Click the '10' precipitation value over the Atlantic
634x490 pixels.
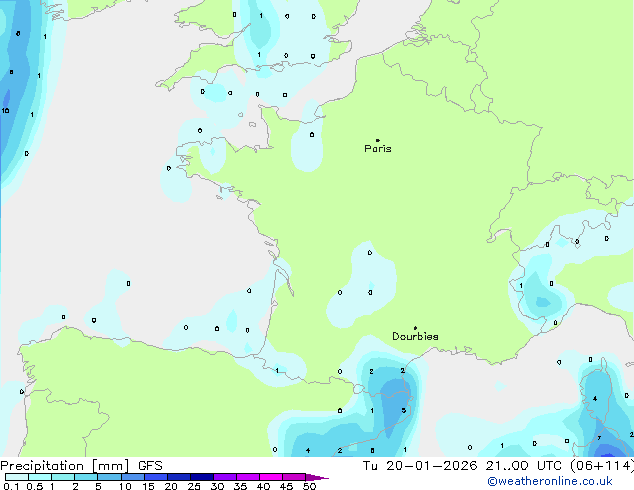coord(5,110)
